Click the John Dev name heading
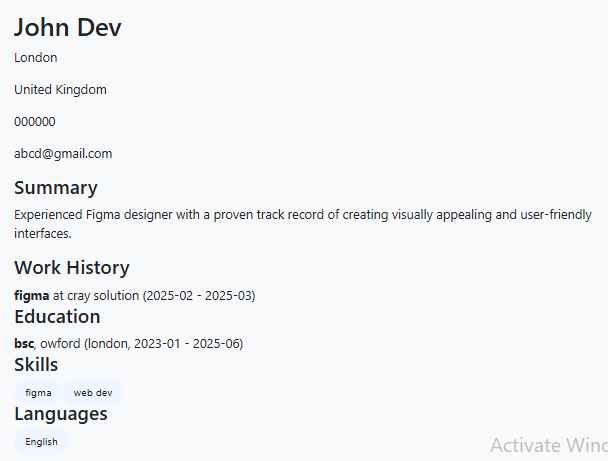The image size is (608, 461). [68, 27]
